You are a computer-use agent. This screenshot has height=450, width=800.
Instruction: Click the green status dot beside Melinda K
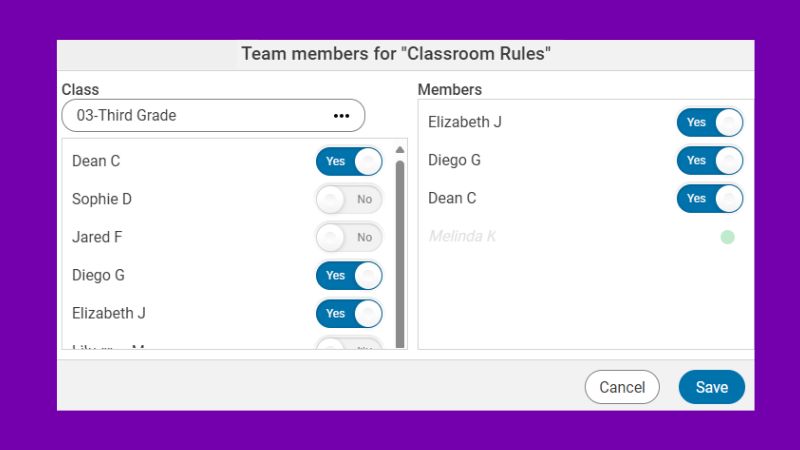[727, 237]
